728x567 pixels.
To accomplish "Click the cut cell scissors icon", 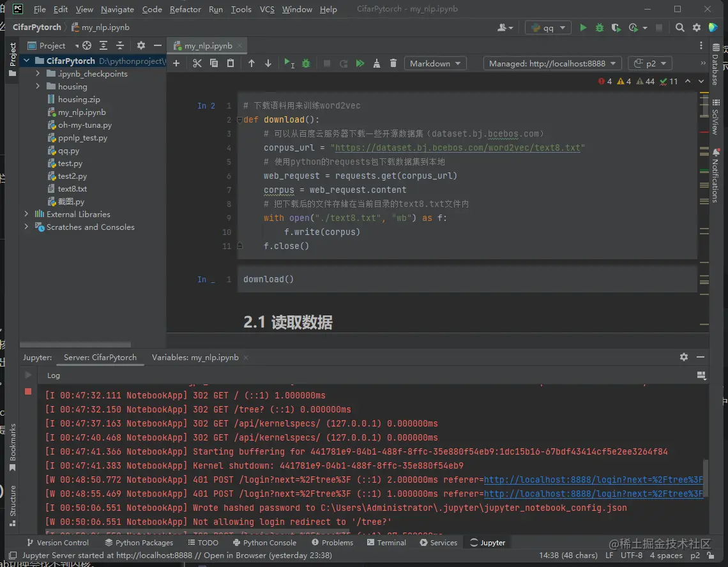I will (x=197, y=63).
